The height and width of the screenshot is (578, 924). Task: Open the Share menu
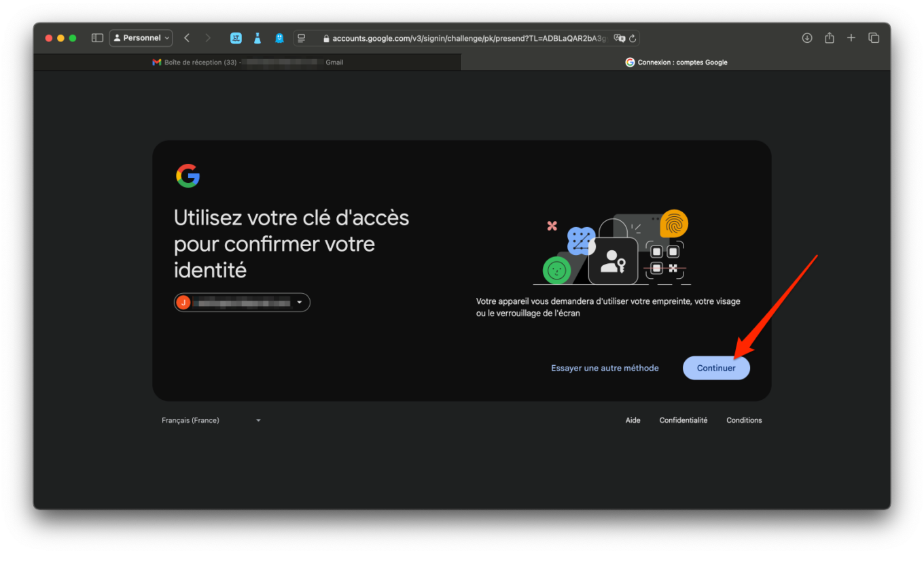coord(829,38)
